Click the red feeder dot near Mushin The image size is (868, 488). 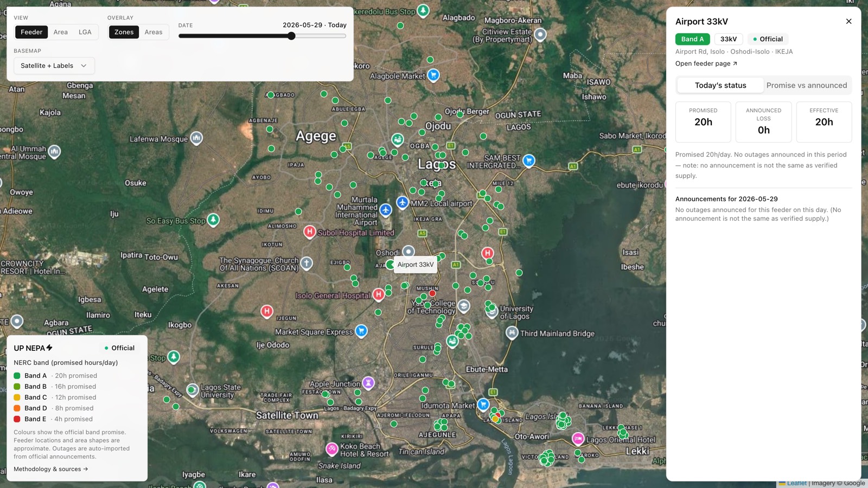[432, 293]
